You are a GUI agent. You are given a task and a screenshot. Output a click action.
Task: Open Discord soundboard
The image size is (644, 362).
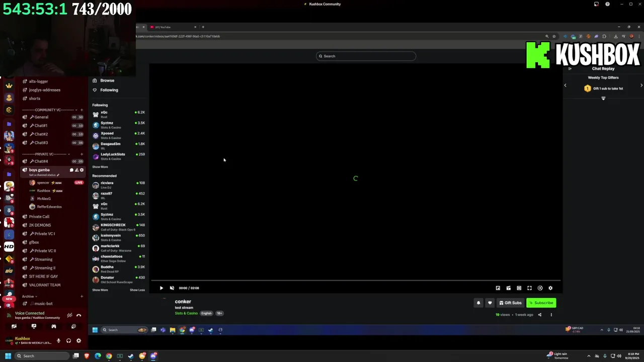tap(73, 326)
